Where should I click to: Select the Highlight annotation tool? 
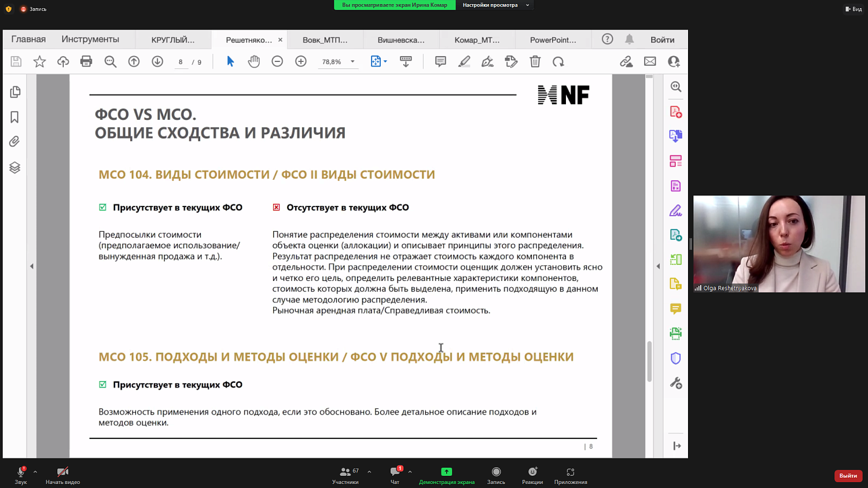pyautogui.click(x=464, y=61)
